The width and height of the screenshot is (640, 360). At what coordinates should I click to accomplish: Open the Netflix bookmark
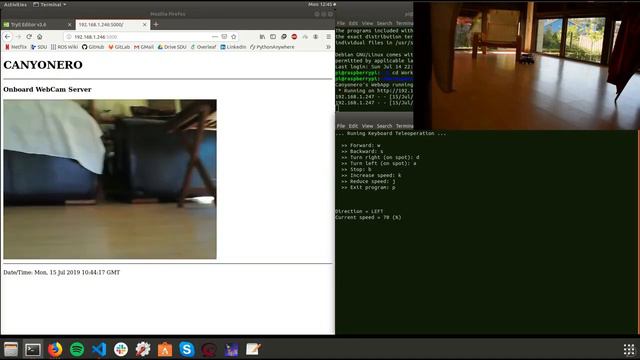coord(16,47)
